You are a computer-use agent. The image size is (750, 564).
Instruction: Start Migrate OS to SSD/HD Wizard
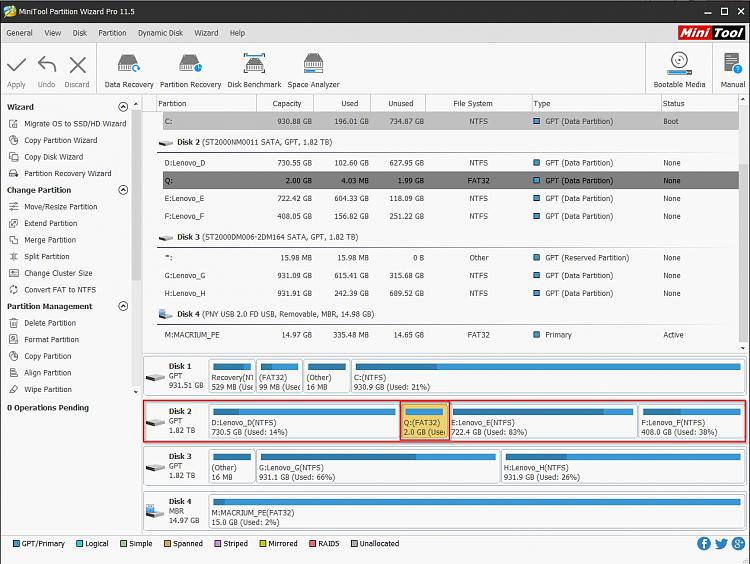click(67, 123)
